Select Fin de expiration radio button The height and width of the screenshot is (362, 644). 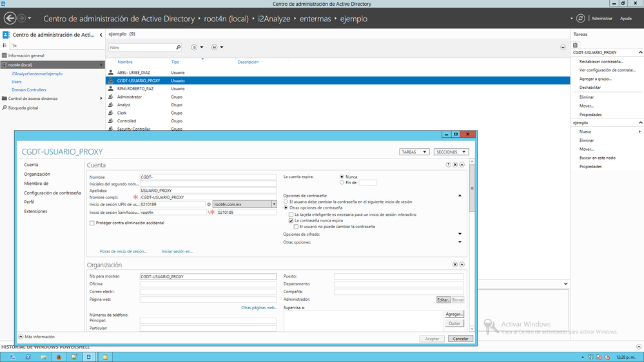342,183
